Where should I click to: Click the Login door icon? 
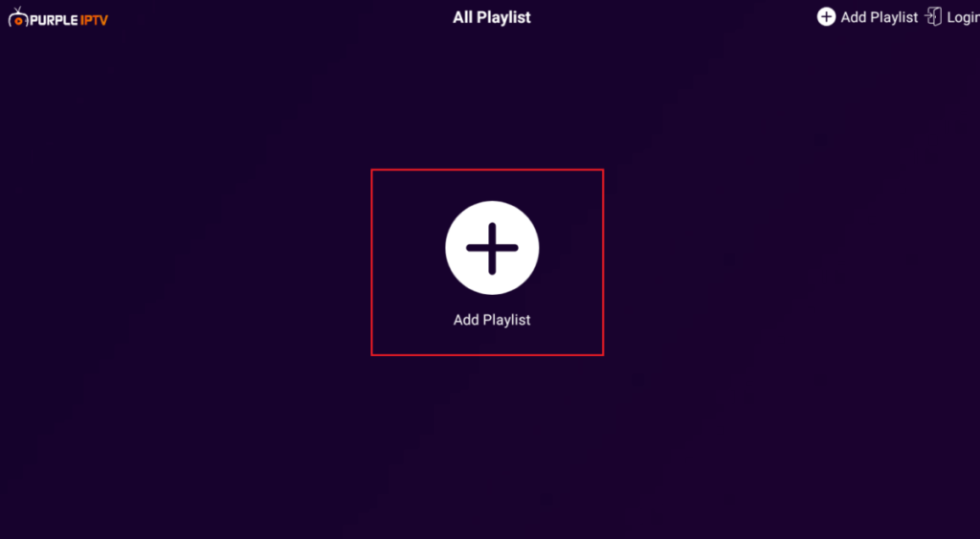point(933,17)
